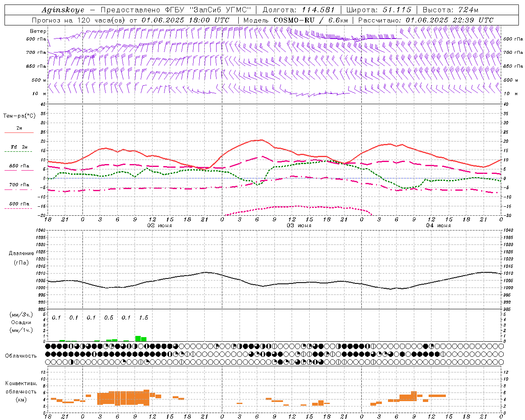Image resolution: width=525 pixels, height=420 pixels.
Task: Select the model label COSMO-RU / 6.6км
Action: click(x=310, y=20)
